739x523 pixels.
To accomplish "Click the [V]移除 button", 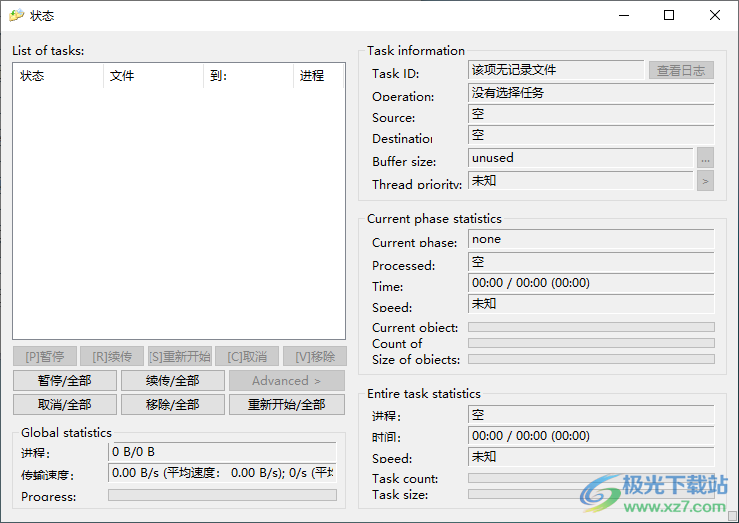I will 315,356.
